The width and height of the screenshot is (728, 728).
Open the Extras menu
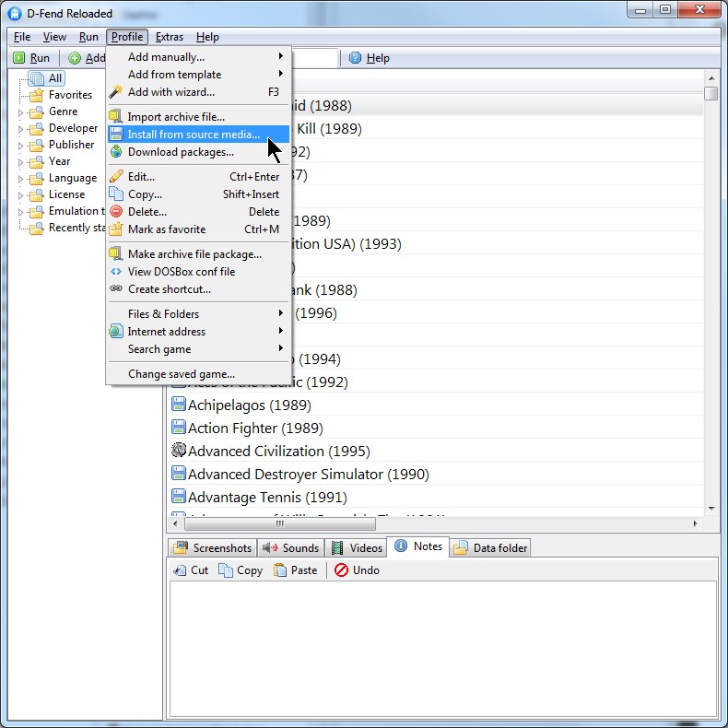169,37
